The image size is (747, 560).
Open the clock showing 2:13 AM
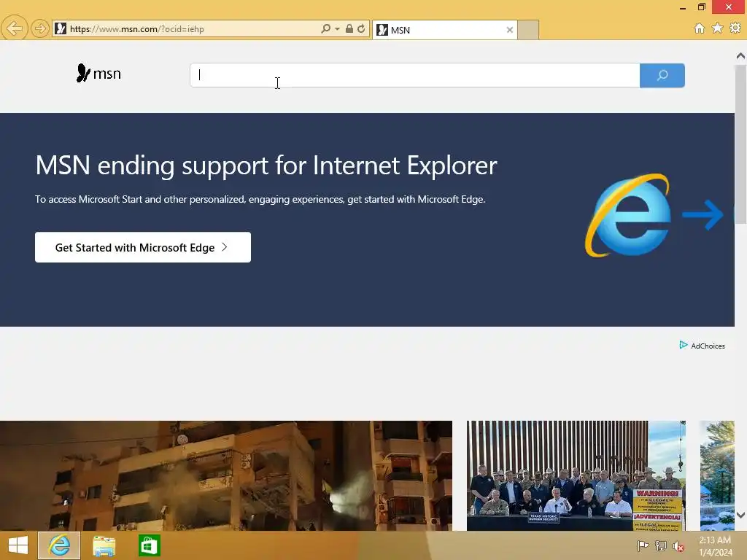(716, 545)
